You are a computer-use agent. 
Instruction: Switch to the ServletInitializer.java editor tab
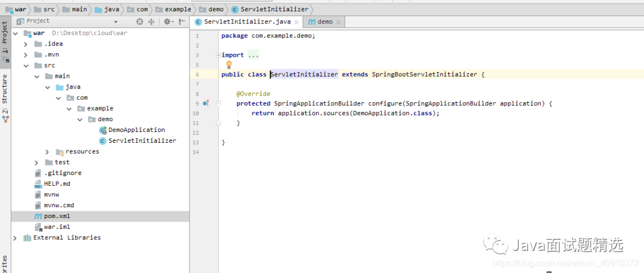247,22
